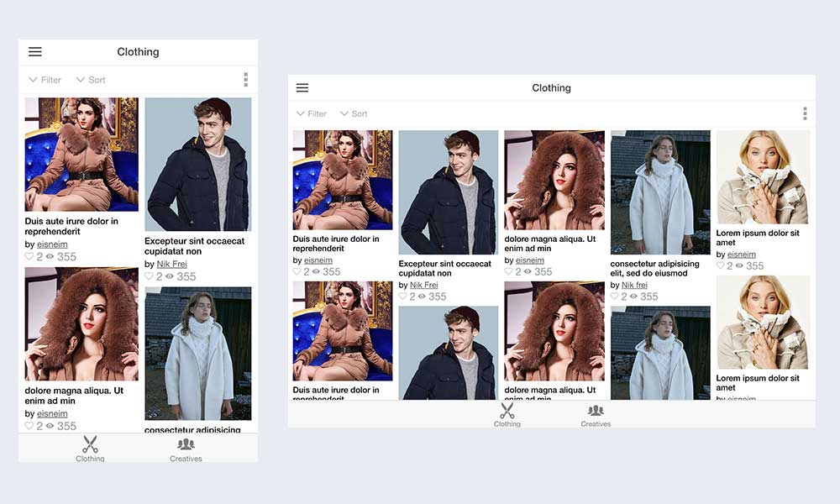The image size is (840, 504).
Task: Expand the Sort dropdown on the mobile view
Action: click(x=91, y=79)
